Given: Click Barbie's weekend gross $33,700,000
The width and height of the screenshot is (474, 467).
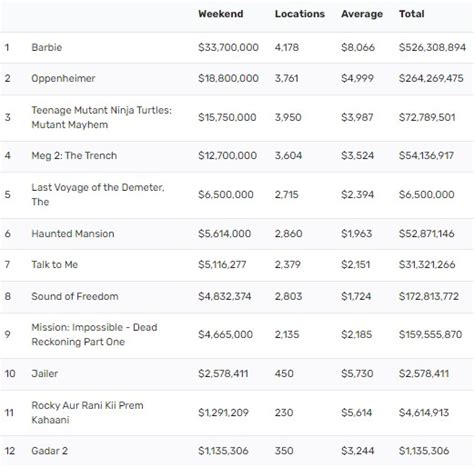Looking at the screenshot, I should click(x=228, y=47).
